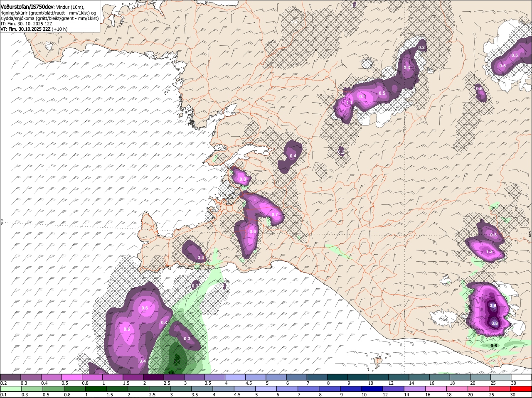Select the white snow legend swatch labeled 30
532x398 pixels.
(x=521, y=377)
